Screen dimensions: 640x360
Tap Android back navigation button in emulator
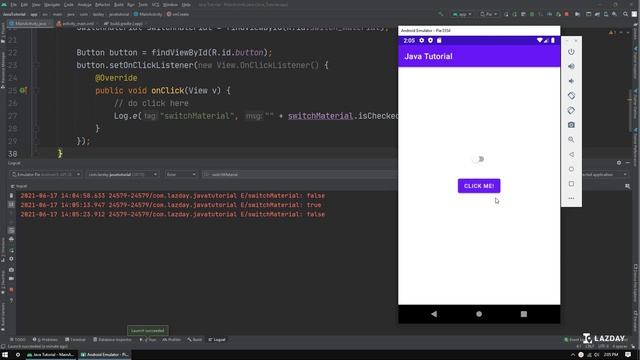434,314
